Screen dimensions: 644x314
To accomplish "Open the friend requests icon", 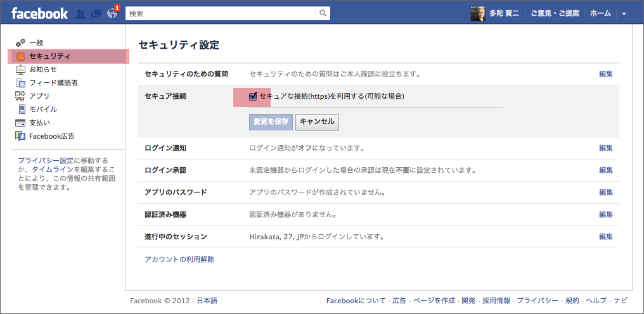I will pyautogui.click(x=80, y=13).
